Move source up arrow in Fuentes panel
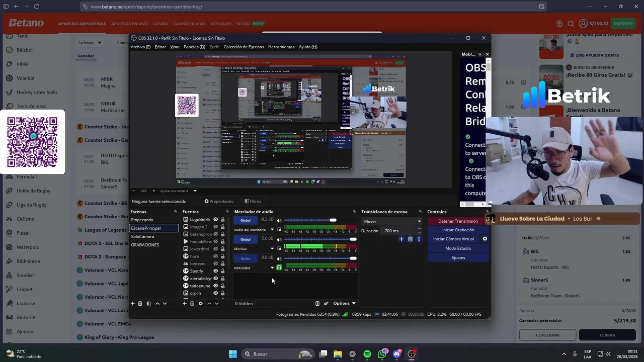This screenshot has width=644, height=362. pyautogui.click(x=209, y=303)
